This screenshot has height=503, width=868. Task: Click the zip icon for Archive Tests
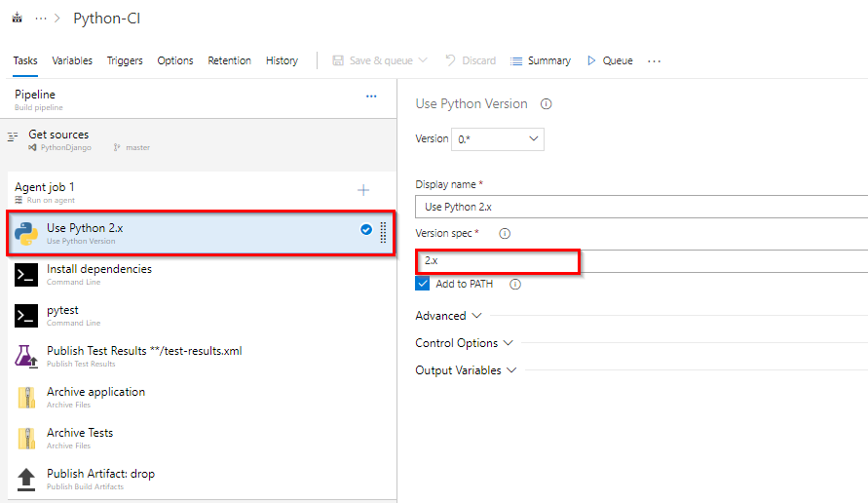click(26, 439)
